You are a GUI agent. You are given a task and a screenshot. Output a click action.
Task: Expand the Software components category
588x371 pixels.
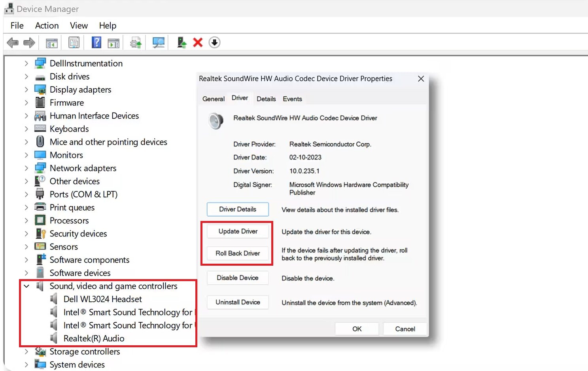(26, 260)
